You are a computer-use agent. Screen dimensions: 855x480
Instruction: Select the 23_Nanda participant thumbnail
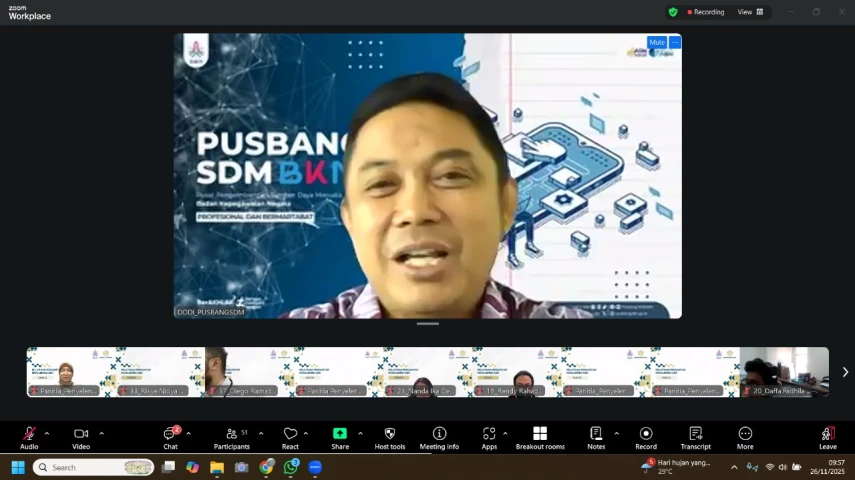pyautogui.click(x=428, y=372)
